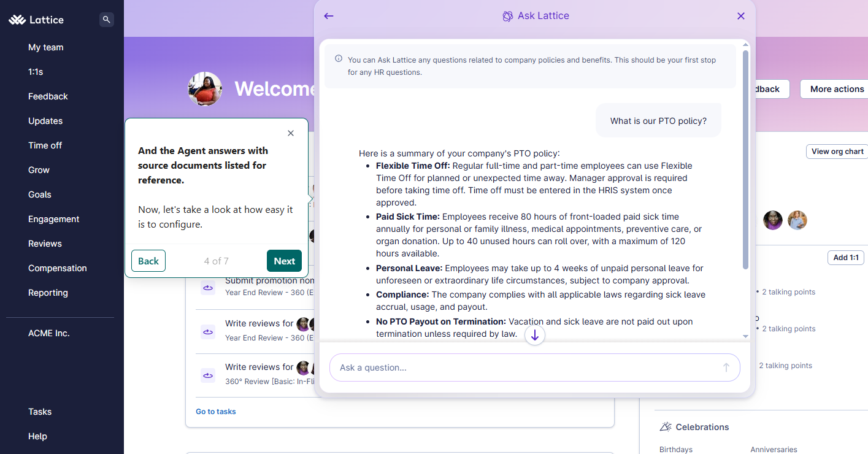Image resolution: width=868 pixels, height=454 pixels.
Task: Click the chat panel vertical scrollbar
Action: tap(745, 160)
